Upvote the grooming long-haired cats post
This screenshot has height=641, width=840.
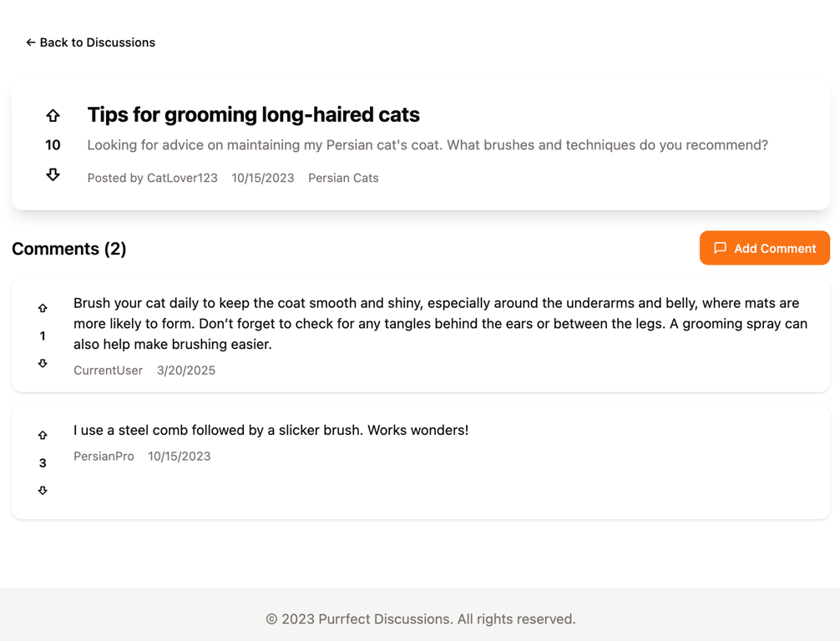tap(53, 114)
